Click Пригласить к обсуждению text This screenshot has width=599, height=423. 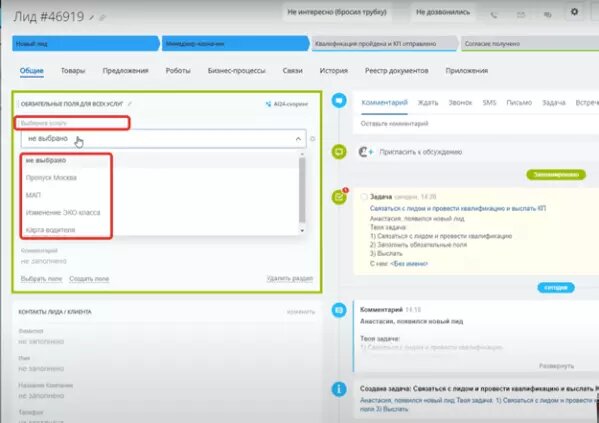(x=421, y=152)
